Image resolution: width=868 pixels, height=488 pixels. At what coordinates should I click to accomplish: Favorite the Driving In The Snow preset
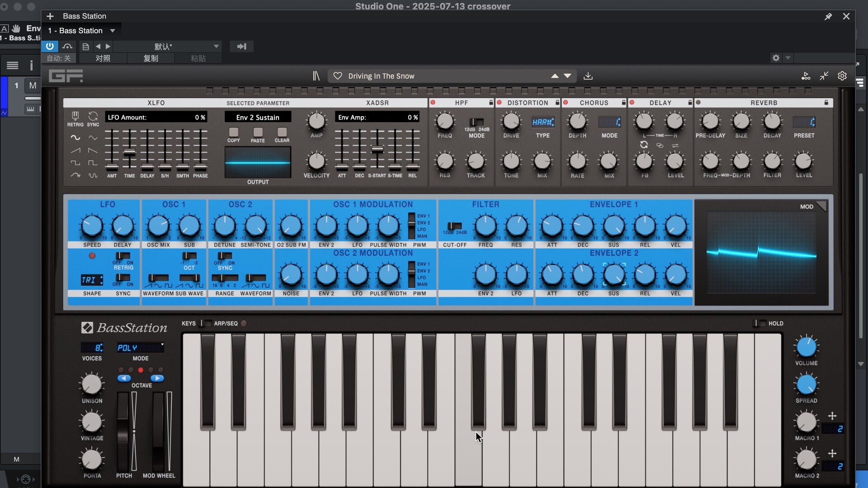tap(337, 76)
